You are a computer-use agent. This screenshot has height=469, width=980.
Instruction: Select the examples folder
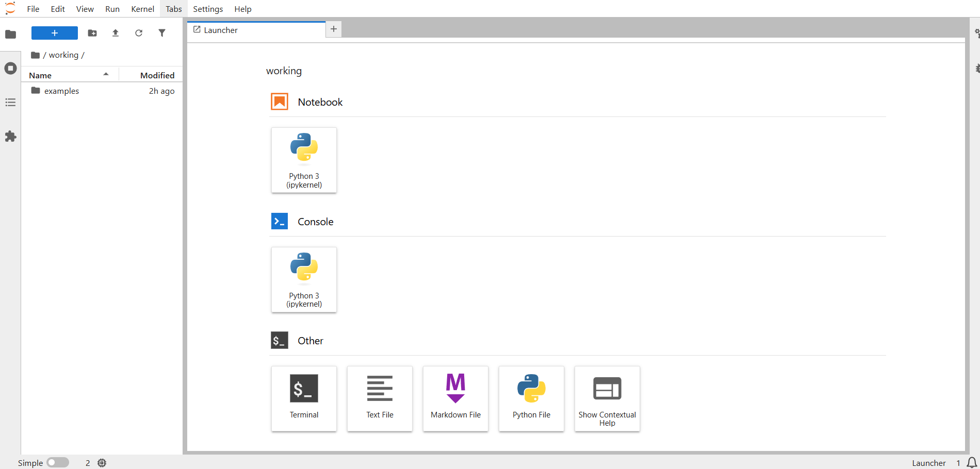click(102, 91)
